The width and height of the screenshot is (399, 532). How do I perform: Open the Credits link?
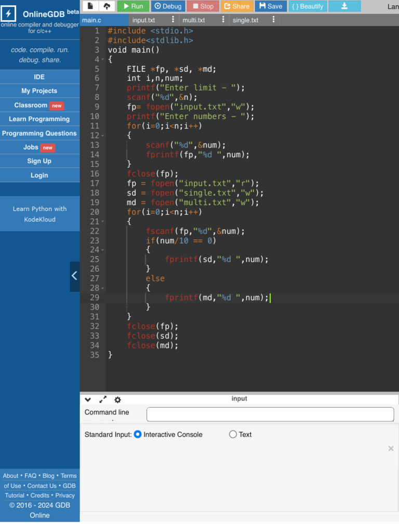(x=39, y=496)
